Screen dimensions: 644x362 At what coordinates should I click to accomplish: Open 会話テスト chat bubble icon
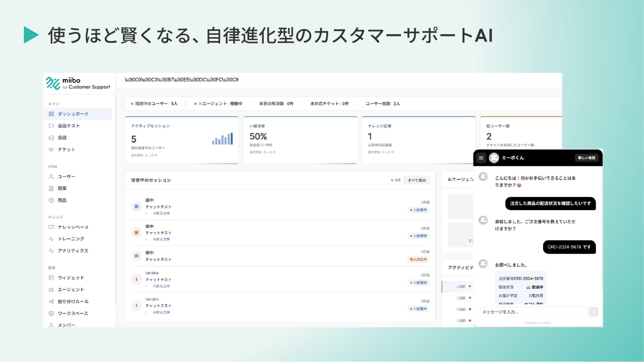click(51, 126)
